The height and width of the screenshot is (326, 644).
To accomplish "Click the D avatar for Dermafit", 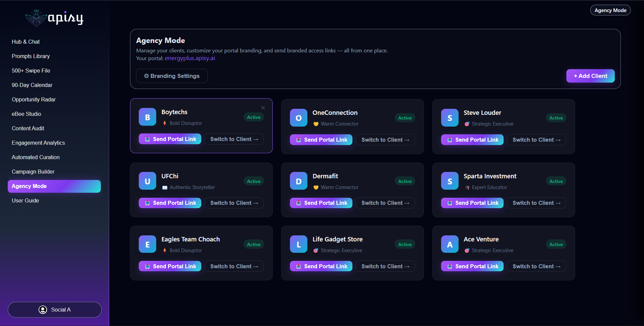I will (x=299, y=181).
